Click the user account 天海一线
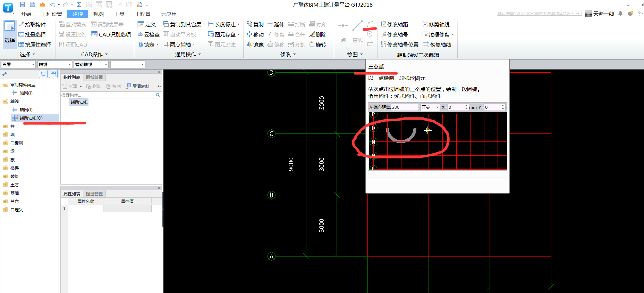 600,14
